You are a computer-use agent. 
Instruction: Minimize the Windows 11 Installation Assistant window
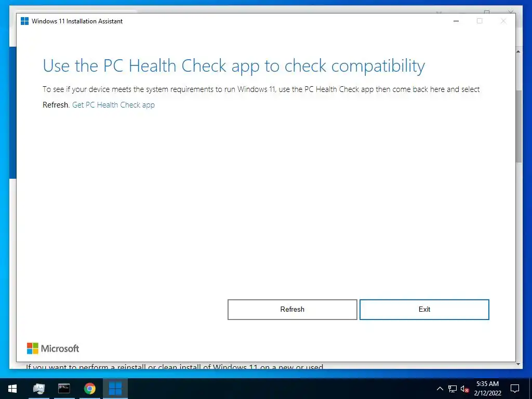456,21
